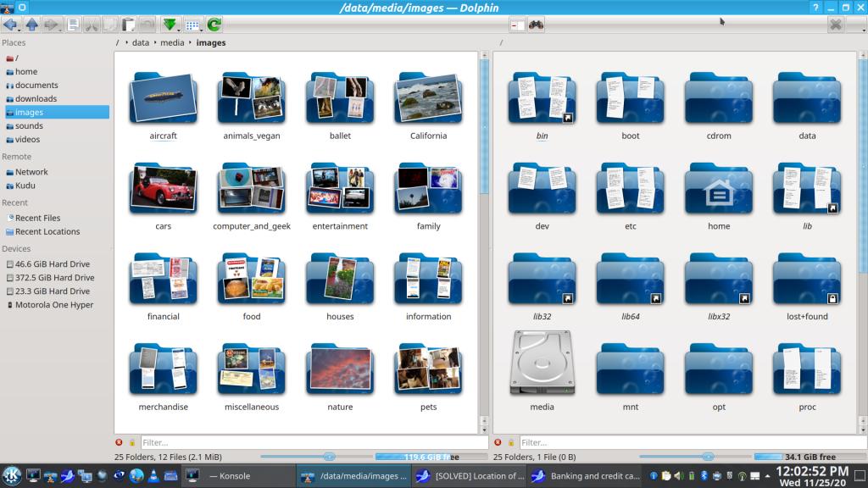
Task: Open the green download arrow dropdown
Action: point(170,25)
